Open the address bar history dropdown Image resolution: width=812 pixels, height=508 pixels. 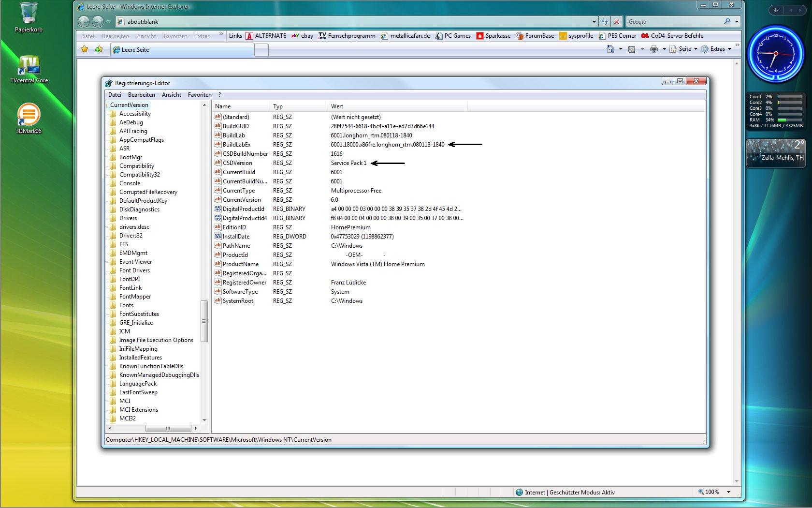coord(594,22)
